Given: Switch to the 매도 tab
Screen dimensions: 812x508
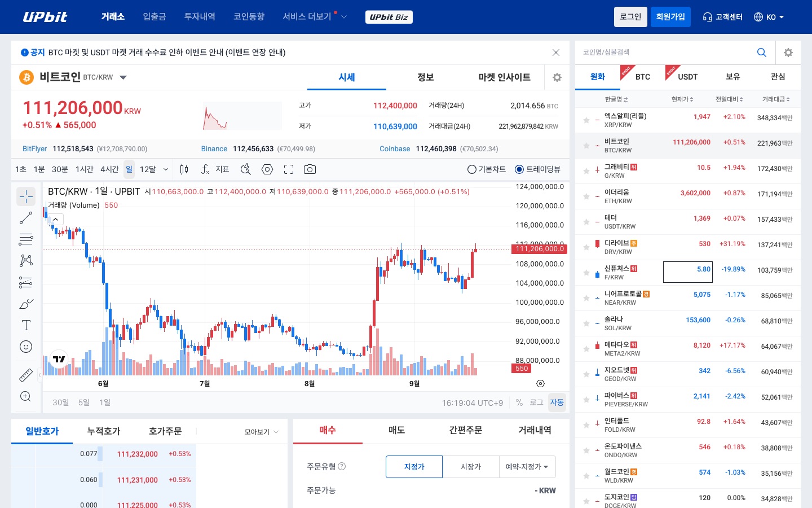Looking at the screenshot, I should coord(396,430).
